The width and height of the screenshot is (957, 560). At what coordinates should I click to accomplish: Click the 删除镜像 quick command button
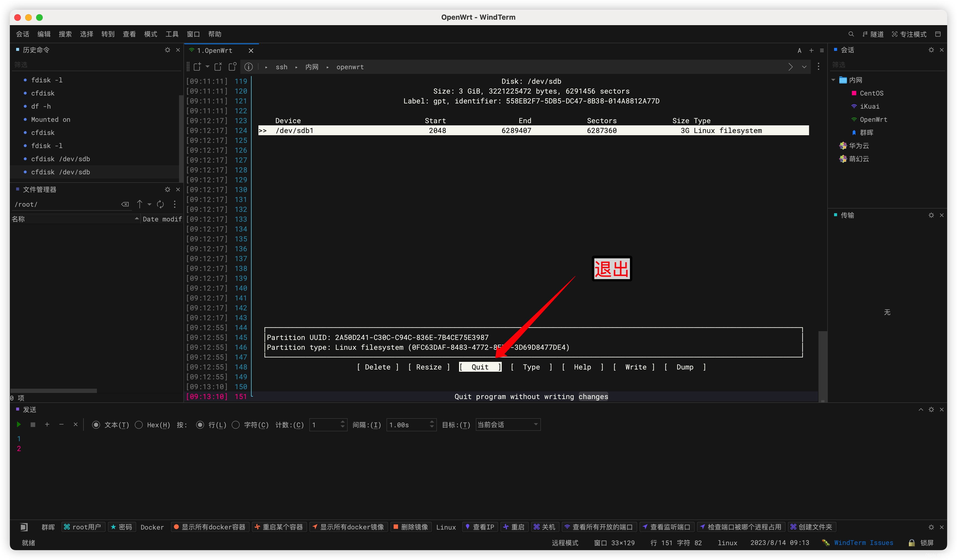tap(411, 527)
